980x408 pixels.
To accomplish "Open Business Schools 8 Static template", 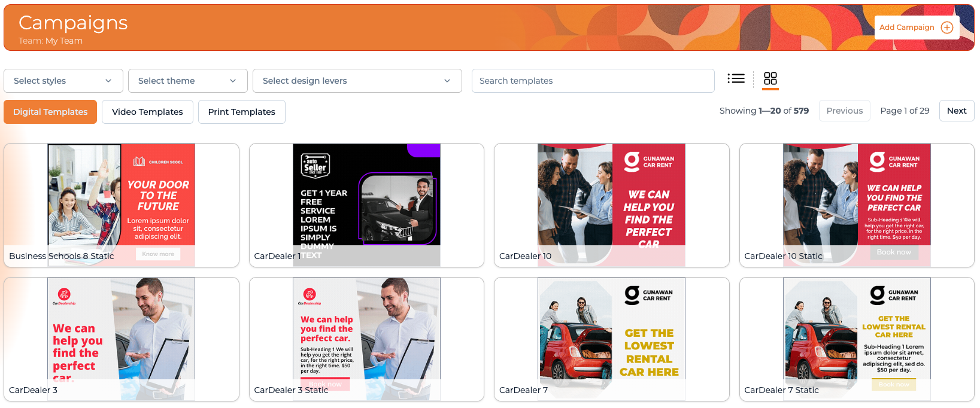I will click(122, 205).
